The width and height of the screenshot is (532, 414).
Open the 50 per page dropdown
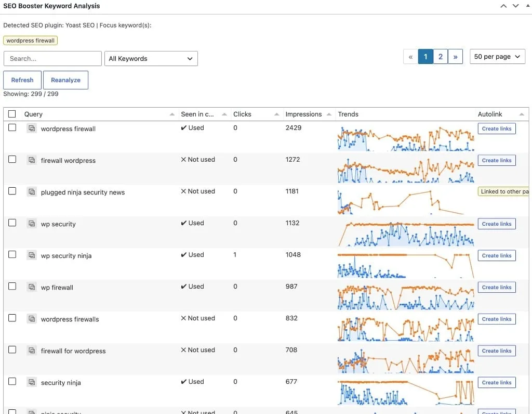(497, 56)
